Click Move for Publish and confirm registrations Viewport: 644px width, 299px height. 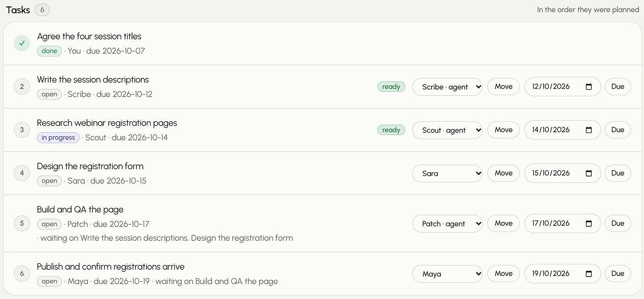tap(503, 273)
